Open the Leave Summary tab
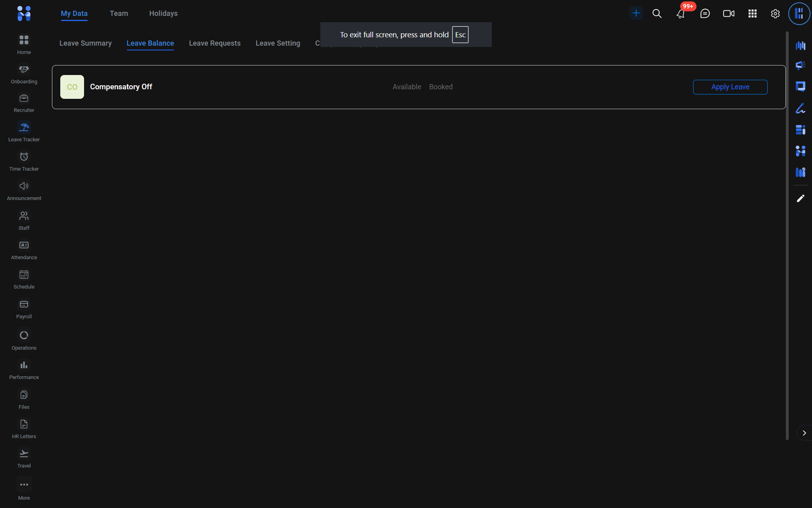 click(85, 43)
